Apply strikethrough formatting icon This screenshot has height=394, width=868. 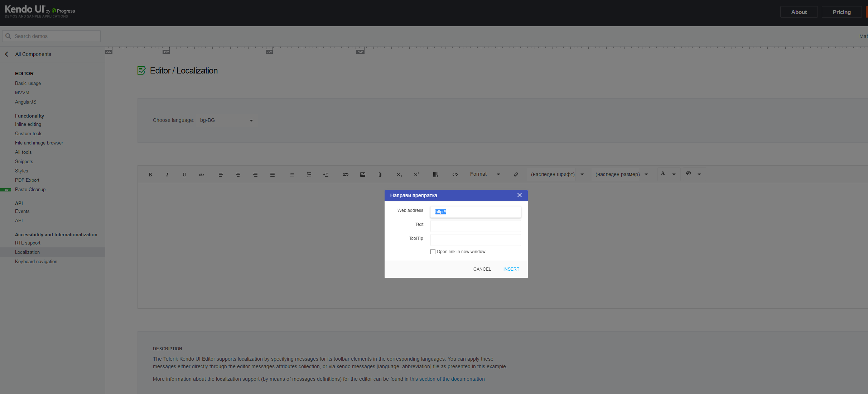[x=202, y=175]
